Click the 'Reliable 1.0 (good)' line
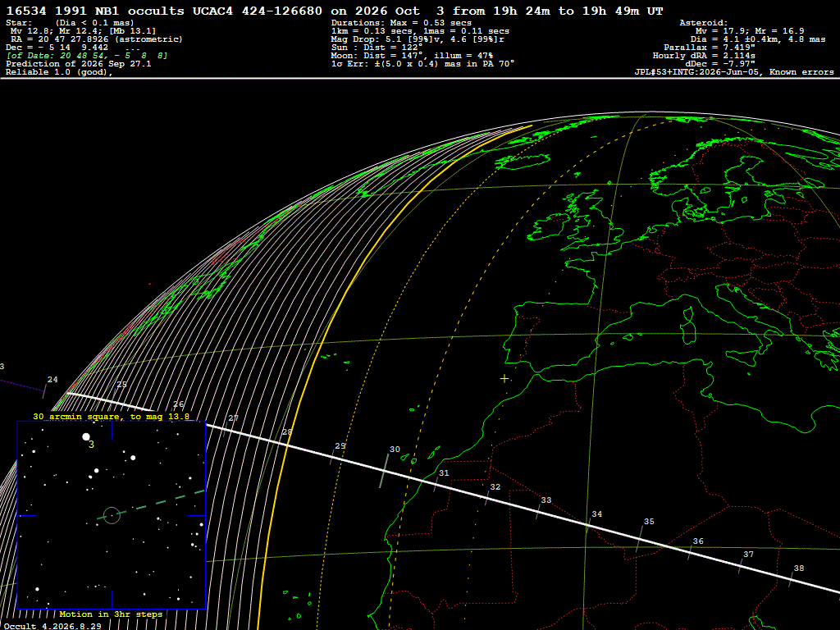The width and height of the screenshot is (840, 630). tap(59, 72)
